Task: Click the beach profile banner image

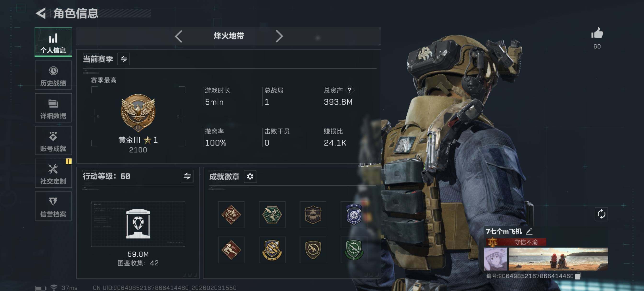Action: coord(558,259)
